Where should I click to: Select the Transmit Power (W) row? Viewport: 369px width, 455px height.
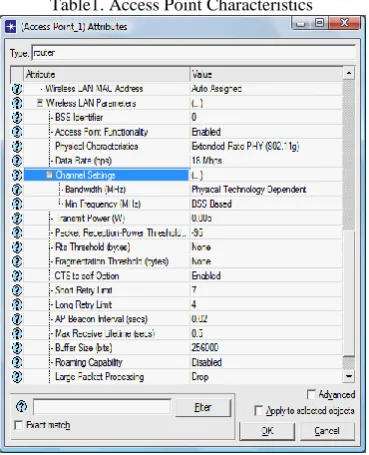point(177,218)
